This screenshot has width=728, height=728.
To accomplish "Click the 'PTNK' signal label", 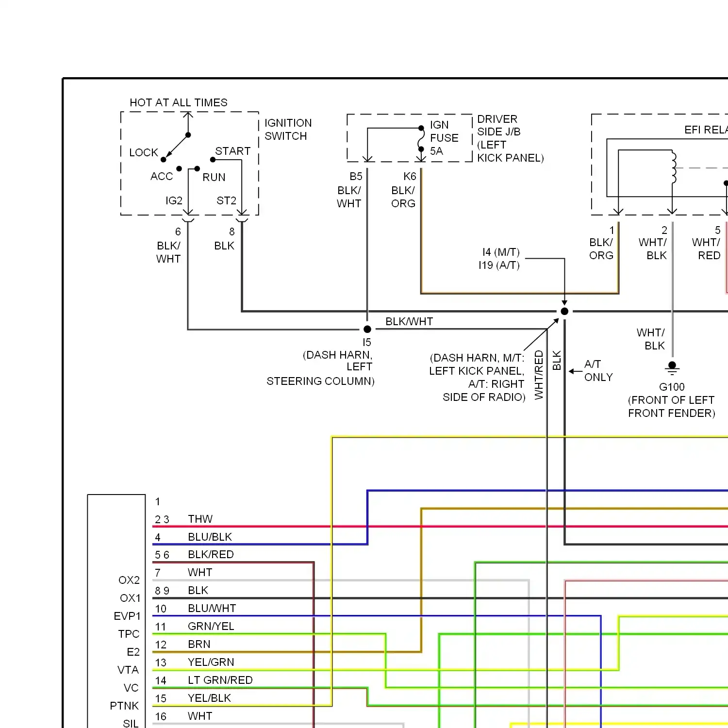I will point(124,706).
